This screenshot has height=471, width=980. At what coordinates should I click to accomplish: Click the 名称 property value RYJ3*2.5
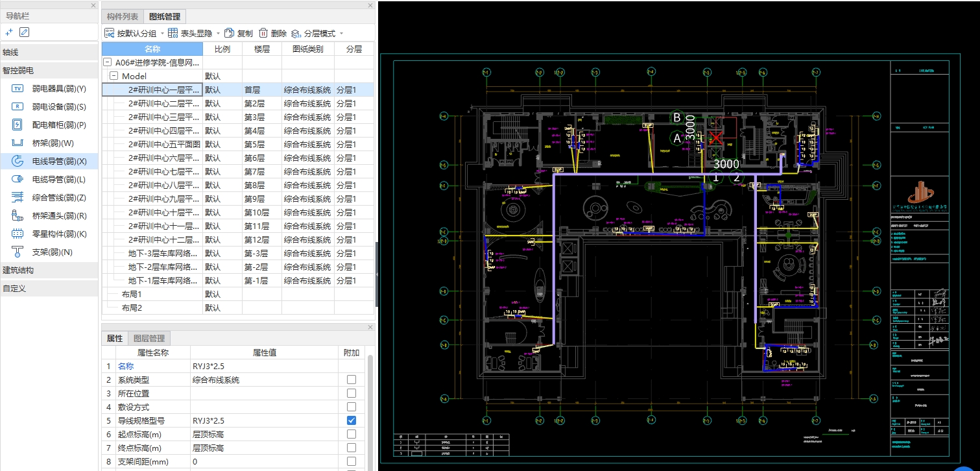(x=264, y=366)
